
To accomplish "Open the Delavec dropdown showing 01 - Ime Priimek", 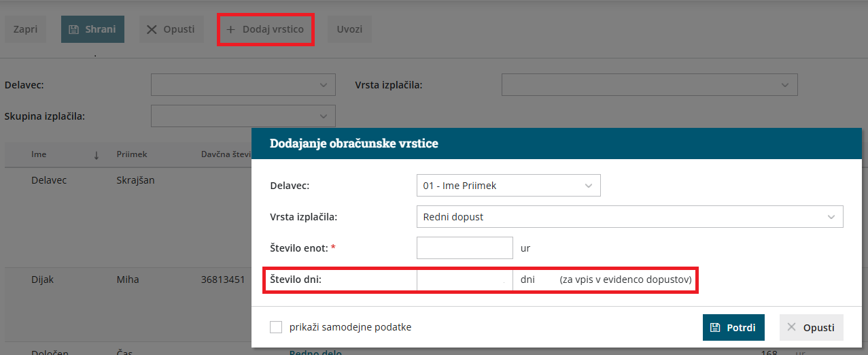I will 587,185.
